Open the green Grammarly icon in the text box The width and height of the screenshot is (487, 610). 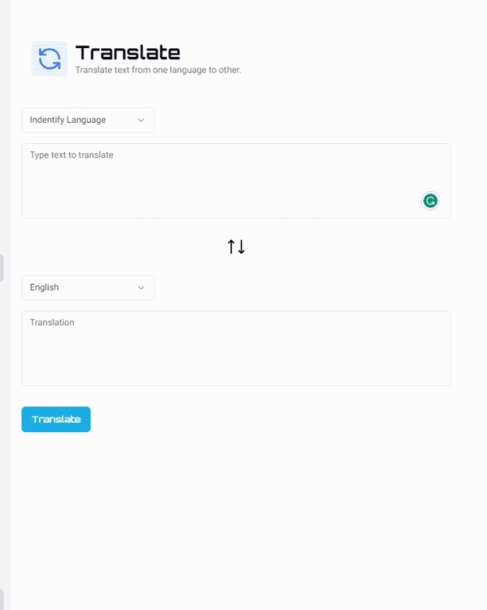coord(430,201)
